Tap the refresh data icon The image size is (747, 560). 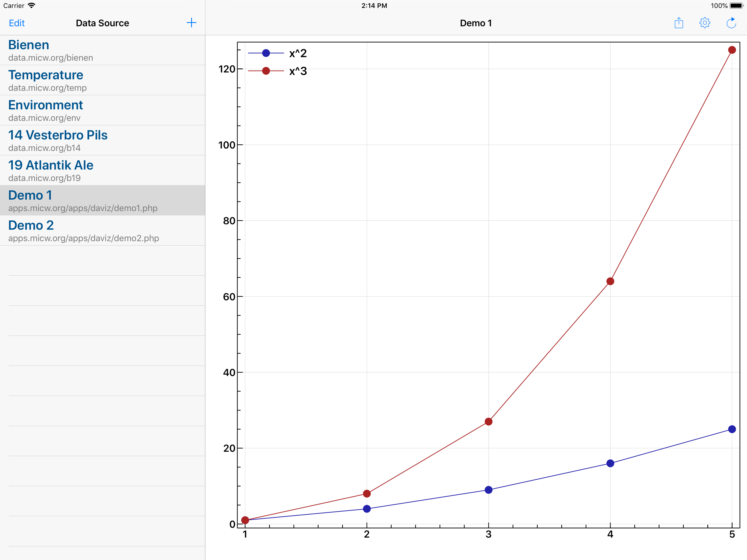pos(731,23)
